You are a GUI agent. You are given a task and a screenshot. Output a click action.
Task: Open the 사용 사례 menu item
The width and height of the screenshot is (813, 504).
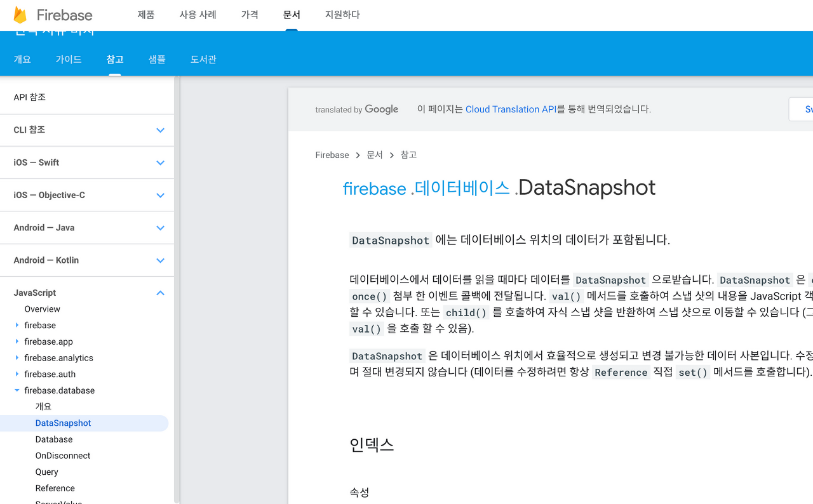(x=198, y=15)
